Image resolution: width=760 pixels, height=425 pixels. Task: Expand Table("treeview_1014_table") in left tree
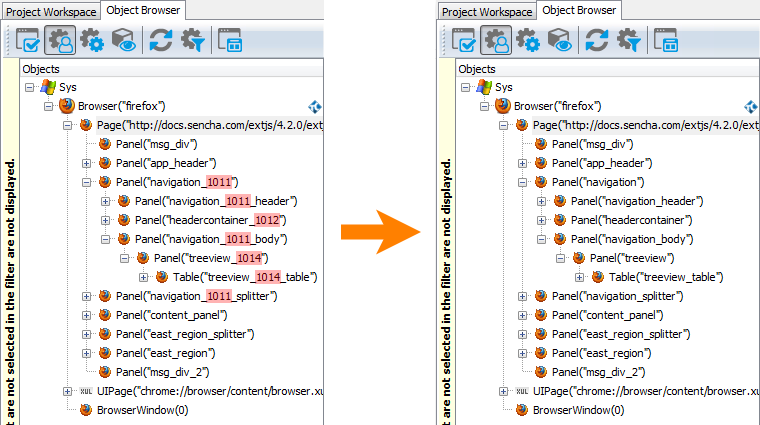(143, 277)
